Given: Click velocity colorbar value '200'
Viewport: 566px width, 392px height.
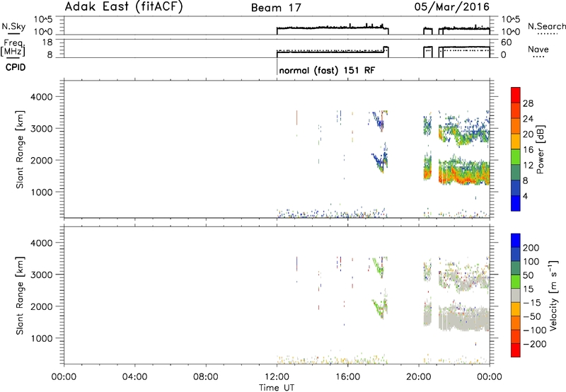Looking at the screenshot, I should 531,248.
